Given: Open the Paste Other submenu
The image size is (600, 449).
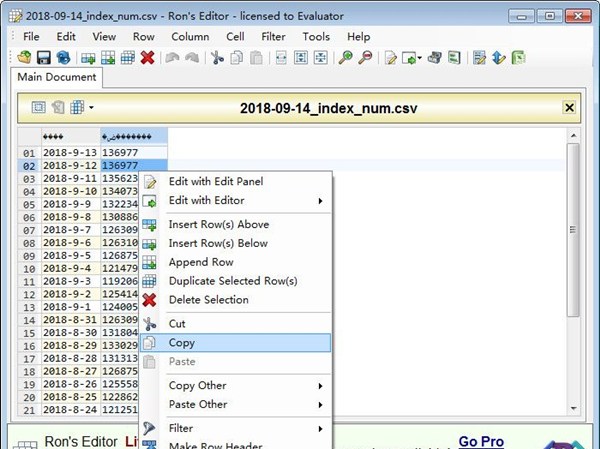Looking at the screenshot, I should point(244,405).
